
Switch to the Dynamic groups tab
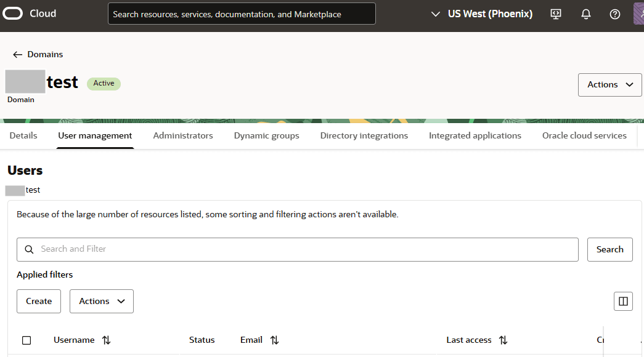tap(266, 135)
